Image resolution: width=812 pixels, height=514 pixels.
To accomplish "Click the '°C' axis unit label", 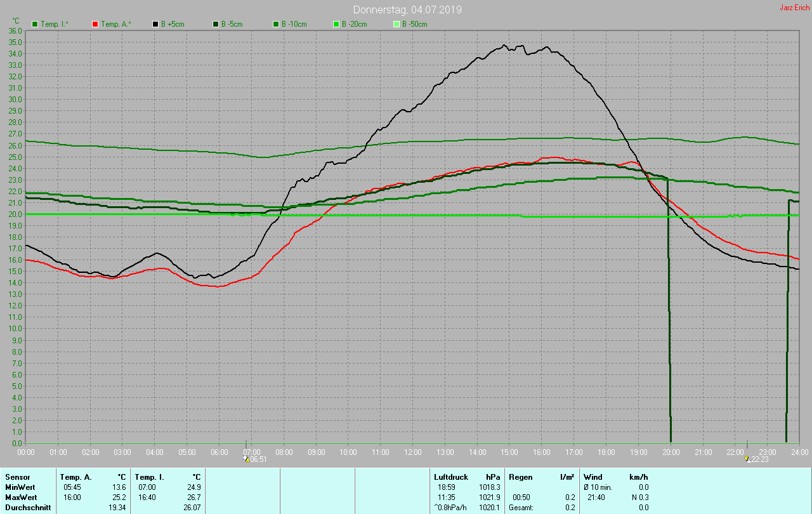I will coord(16,21).
